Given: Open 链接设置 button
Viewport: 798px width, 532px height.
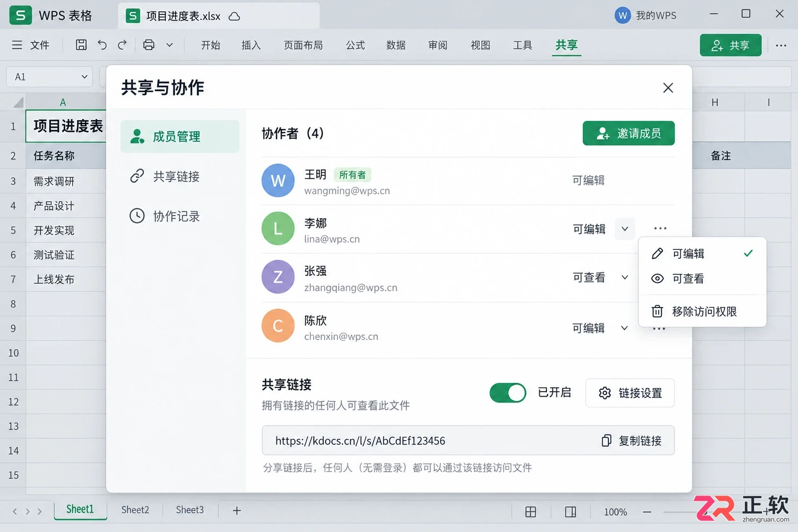Looking at the screenshot, I should [x=630, y=393].
